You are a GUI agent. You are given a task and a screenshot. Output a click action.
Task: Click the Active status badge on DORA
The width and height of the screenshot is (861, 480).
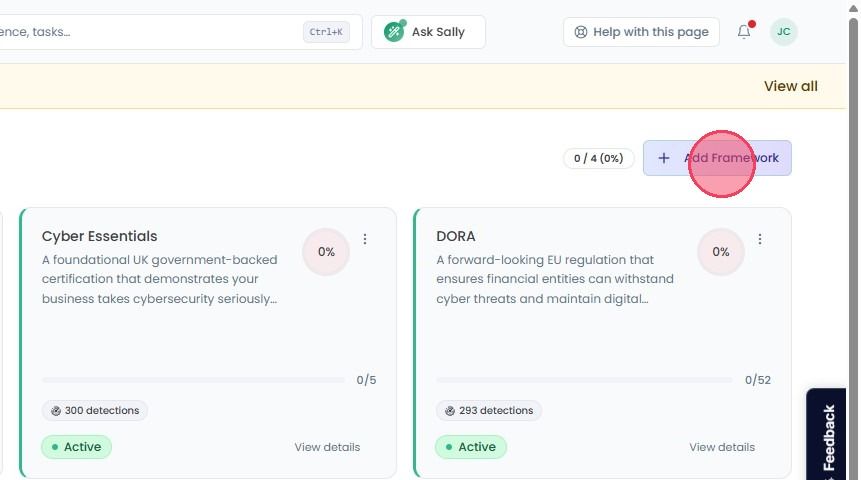click(471, 447)
